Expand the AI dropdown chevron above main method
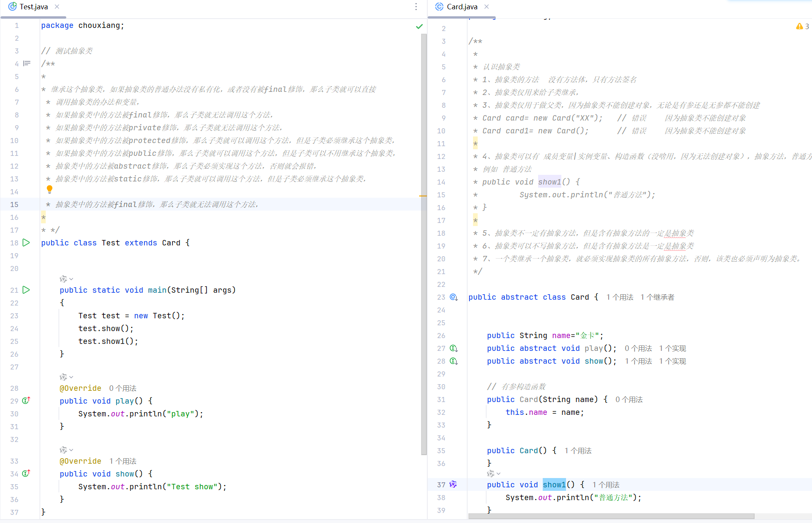This screenshot has width=812, height=523. [71, 279]
